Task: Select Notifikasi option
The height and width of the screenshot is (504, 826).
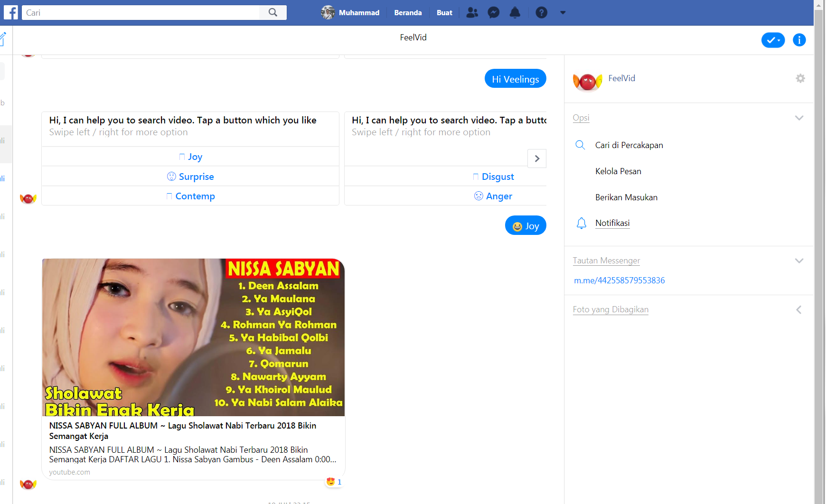Action: coord(612,223)
